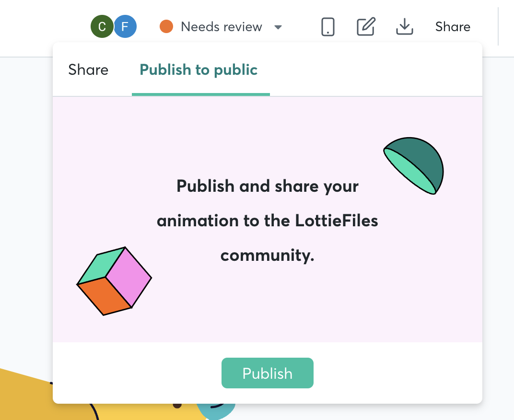
Task: Open the Needs review status selector
Action: point(221,26)
